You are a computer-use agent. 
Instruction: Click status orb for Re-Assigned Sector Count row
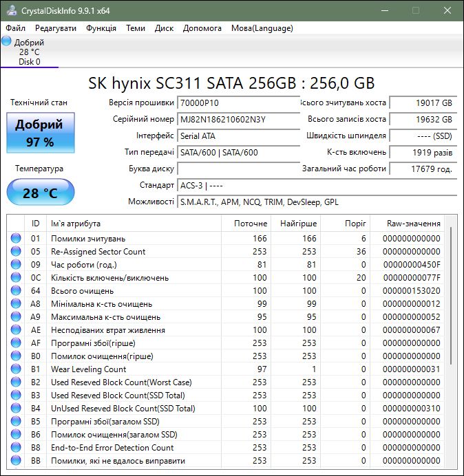(16, 251)
